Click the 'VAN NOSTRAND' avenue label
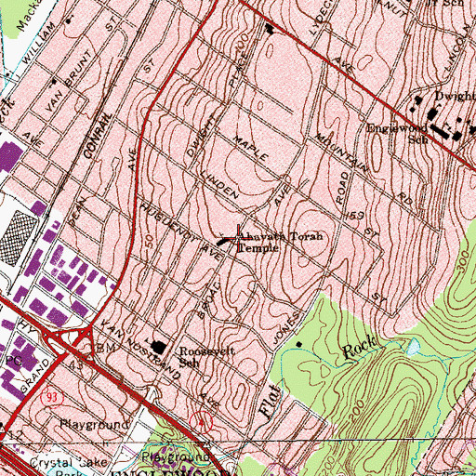Image resolution: width=476 pixels, height=476 pixels. [x=141, y=350]
